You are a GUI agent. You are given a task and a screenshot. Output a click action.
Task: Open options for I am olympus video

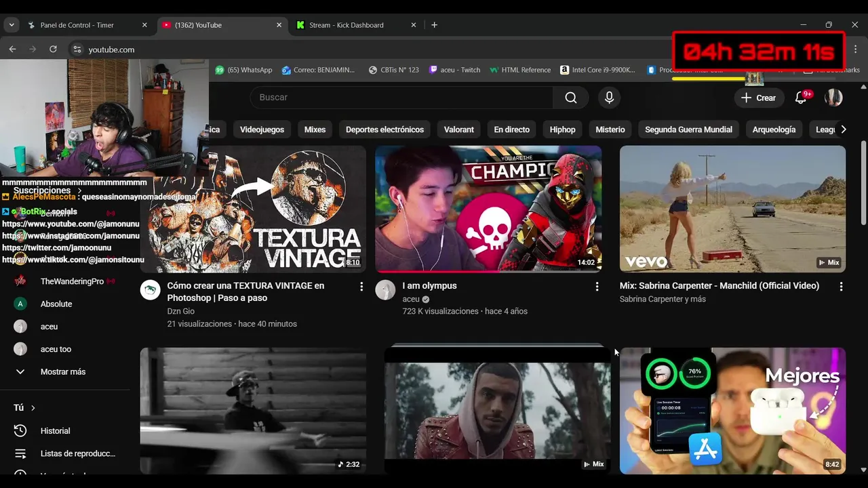click(597, 287)
